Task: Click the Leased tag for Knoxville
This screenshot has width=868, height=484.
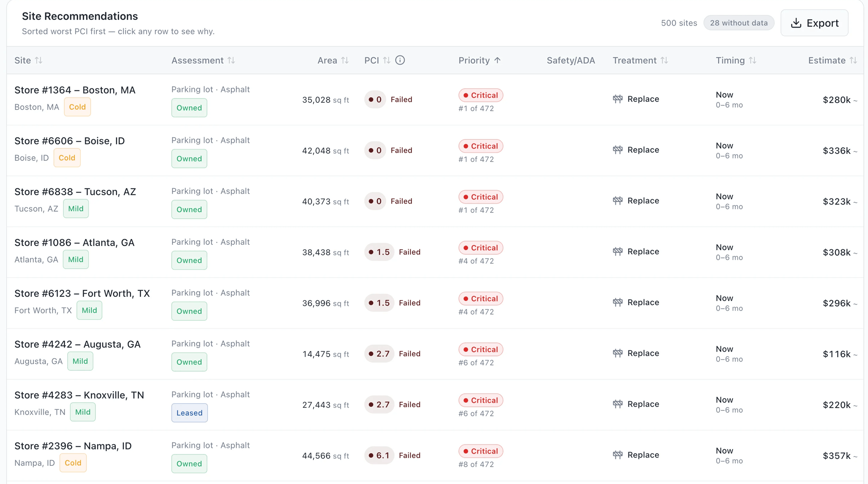Action: tap(189, 413)
